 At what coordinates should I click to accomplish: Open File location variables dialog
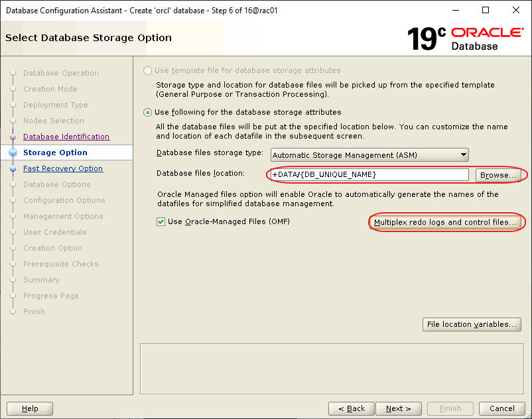click(x=472, y=324)
